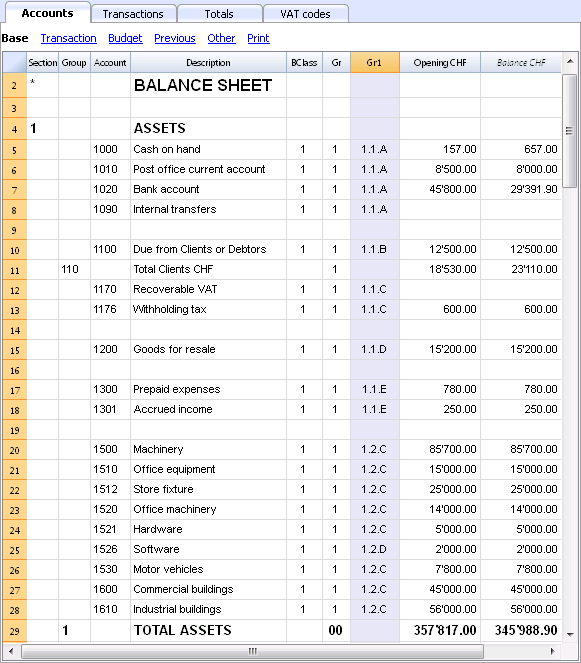Click the vertical scrollbar up arrow
Screen dimensions: 581x663
click(x=570, y=61)
